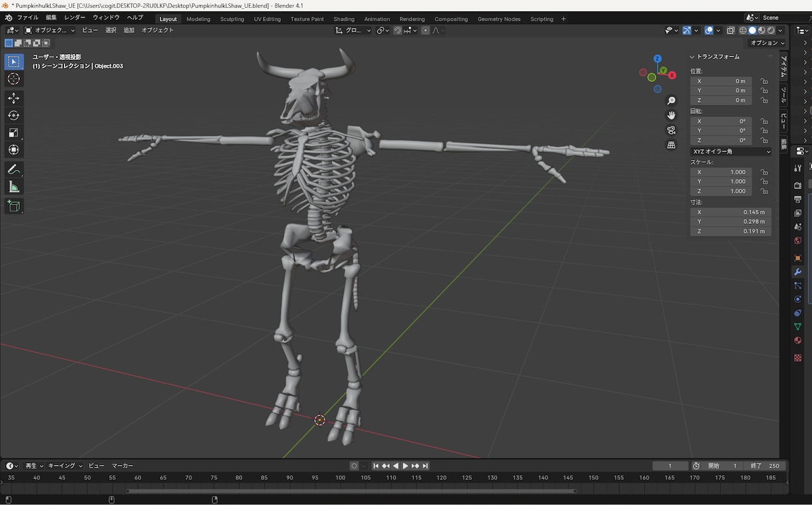Open the timeline Playback dropdown
Screen dimensions: 812x505
34,466
